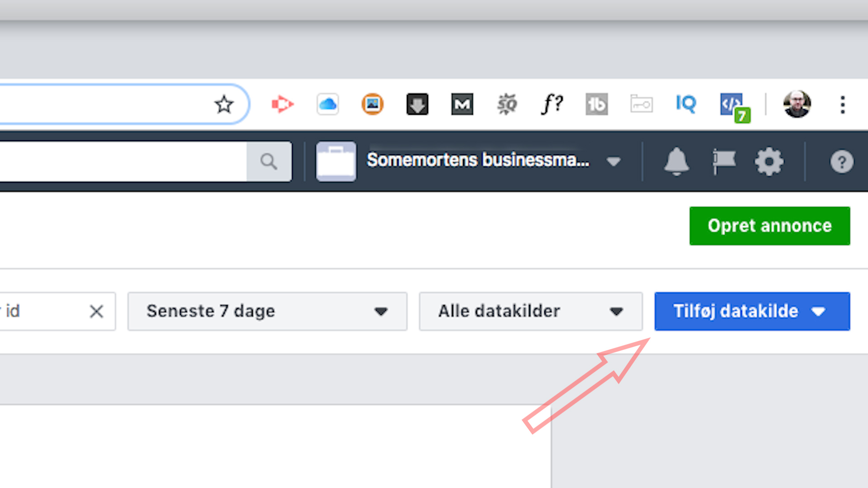868x488 pixels.
Task: Open the settings gear icon
Action: tap(769, 161)
